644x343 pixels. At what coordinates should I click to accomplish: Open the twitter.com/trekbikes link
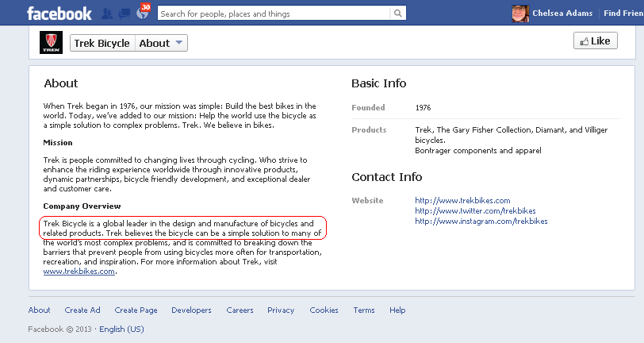[475, 210]
